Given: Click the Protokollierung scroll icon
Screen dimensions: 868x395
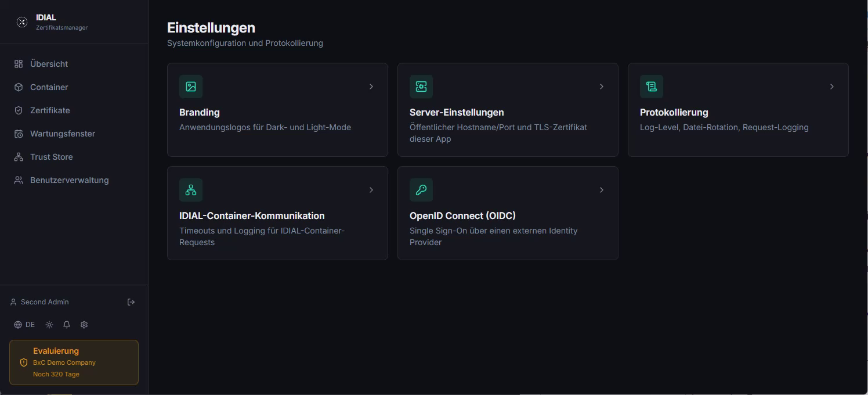Looking at the screenshot, I should [x=652, y=87].
